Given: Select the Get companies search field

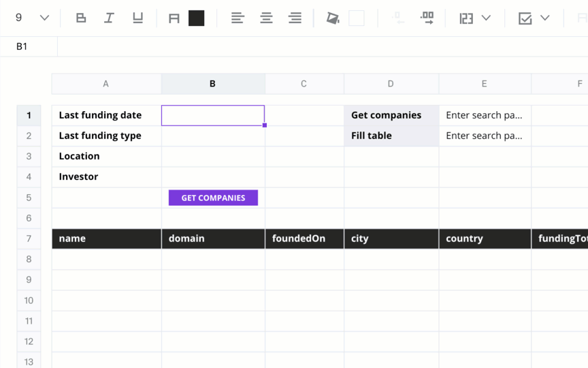Looking at the screenshot, I should (x=485, y=115).
